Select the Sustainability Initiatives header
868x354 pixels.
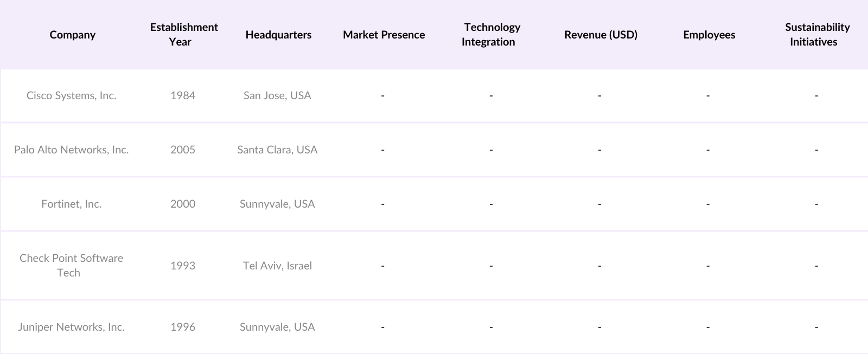[816, 35]
